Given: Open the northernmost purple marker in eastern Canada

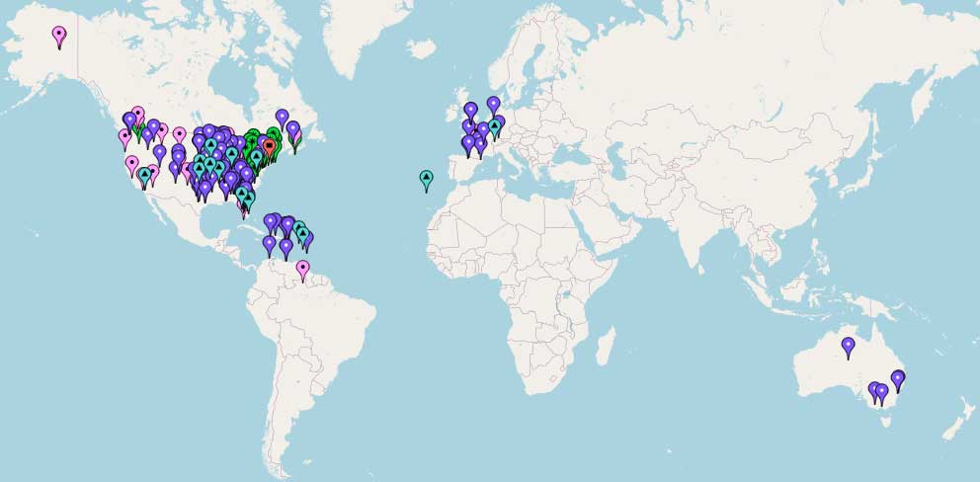Looking at the screenshot, I should coord(283,118).
